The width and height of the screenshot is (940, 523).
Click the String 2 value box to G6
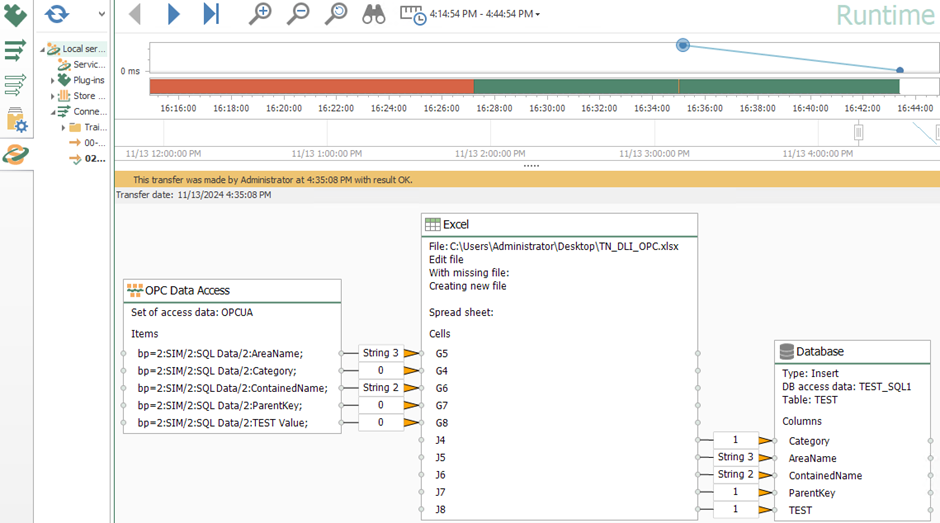(x=381, y=387)
